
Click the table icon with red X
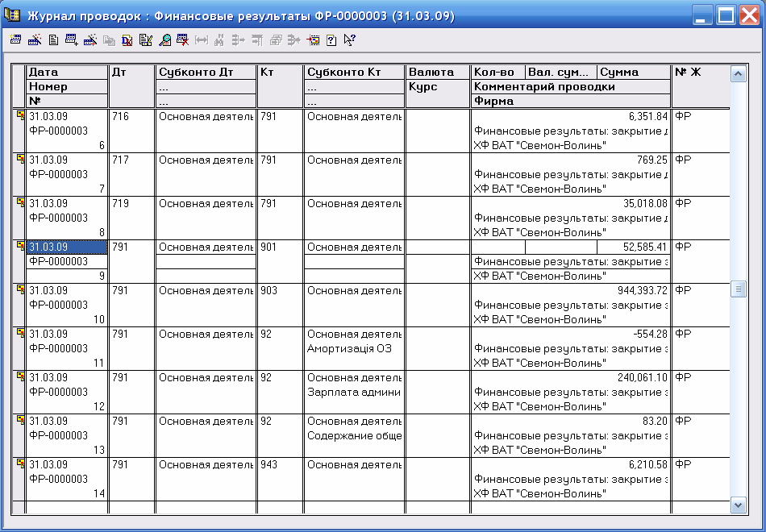pos(183,39)
